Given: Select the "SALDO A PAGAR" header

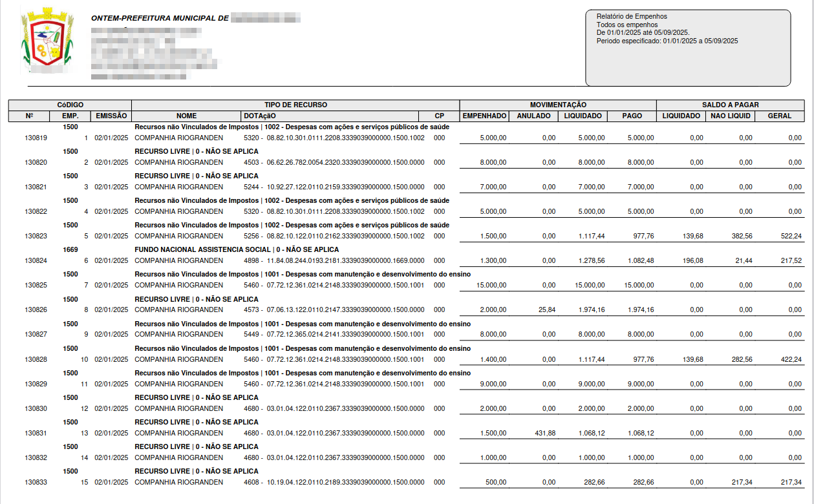Looking at the screenshot, I should pos(731,105).
